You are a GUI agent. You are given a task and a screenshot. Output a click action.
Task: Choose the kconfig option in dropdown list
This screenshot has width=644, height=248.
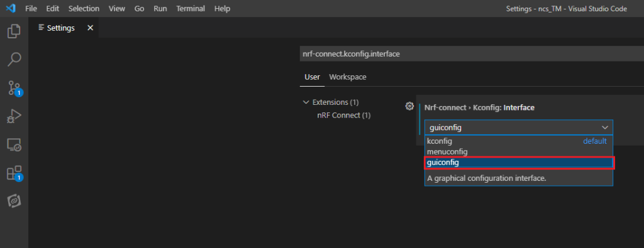(x=519, y=141)
